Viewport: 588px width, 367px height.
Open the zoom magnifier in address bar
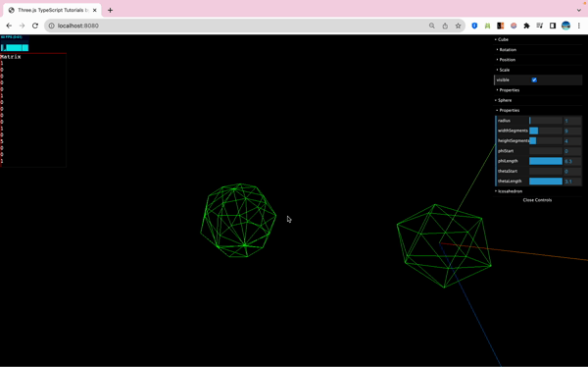[x=432, y=26]
